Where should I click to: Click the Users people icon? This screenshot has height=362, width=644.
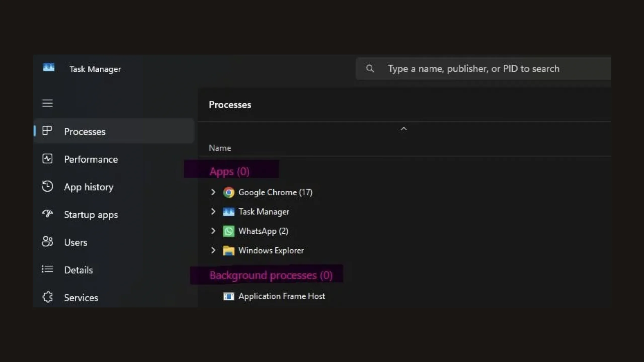click(x=47, y=242)
